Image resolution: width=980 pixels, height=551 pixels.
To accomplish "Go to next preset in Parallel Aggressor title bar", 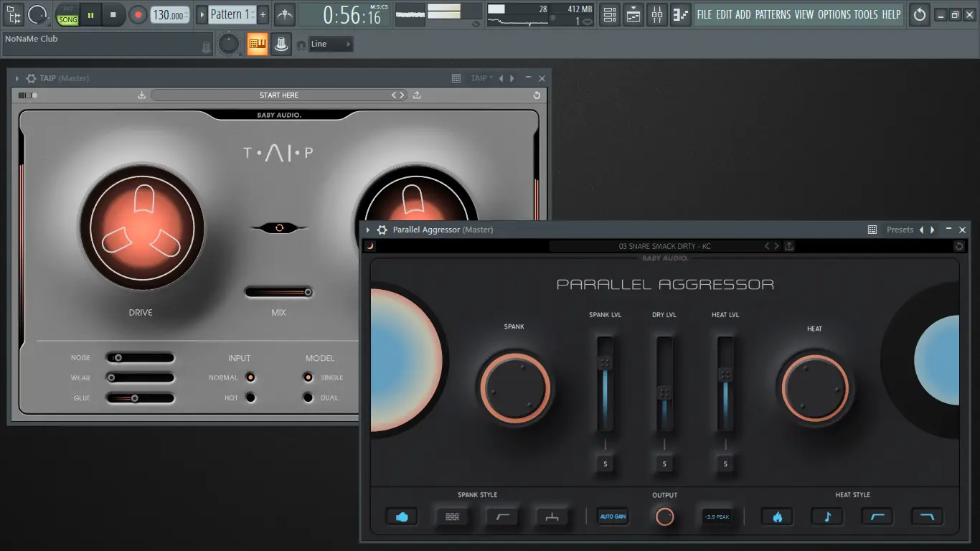I will click(933, 230).
